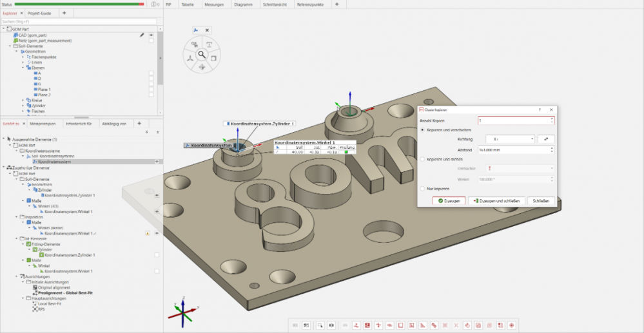The width and height of the screenshot is (644, 333).
Task: Click the magnifier icon in the radial menu
Action: pyautogui.click(x=202, y=55)
